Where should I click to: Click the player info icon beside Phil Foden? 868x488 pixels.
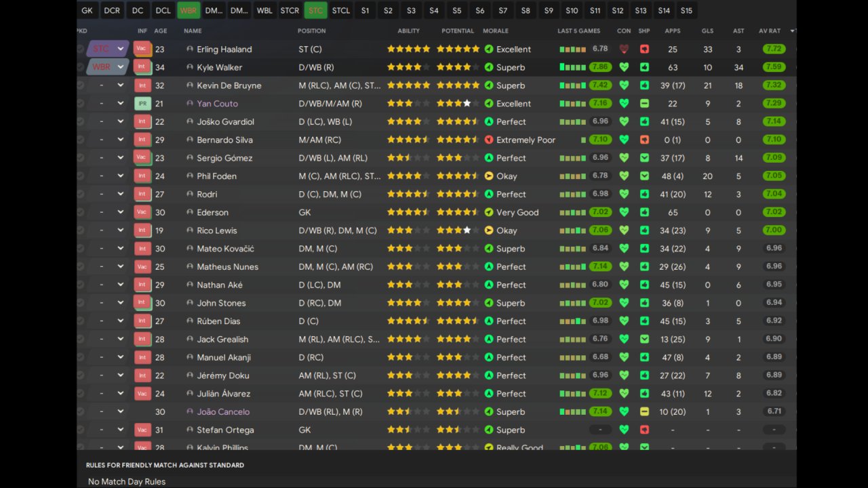tap(190, 176)
